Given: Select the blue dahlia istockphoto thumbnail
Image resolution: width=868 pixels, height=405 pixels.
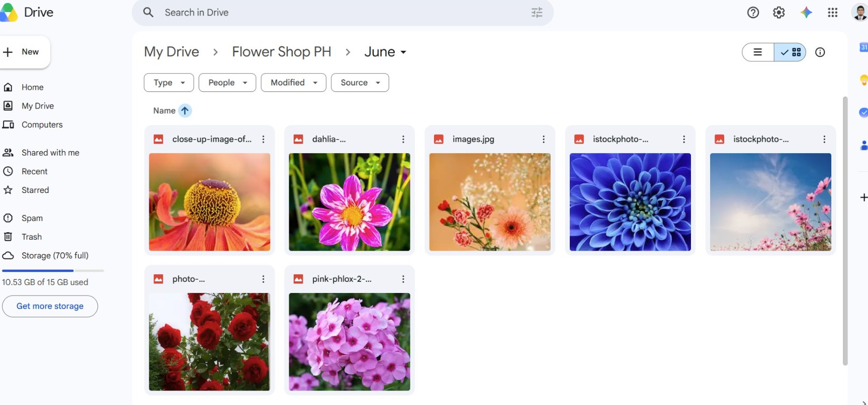Looking at the screenshot, I should tap(630, 202).
